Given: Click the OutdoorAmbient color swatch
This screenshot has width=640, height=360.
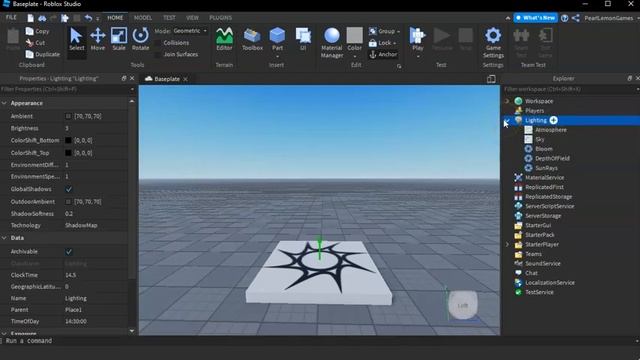Looking at the screenshot, I should [68, 202].
